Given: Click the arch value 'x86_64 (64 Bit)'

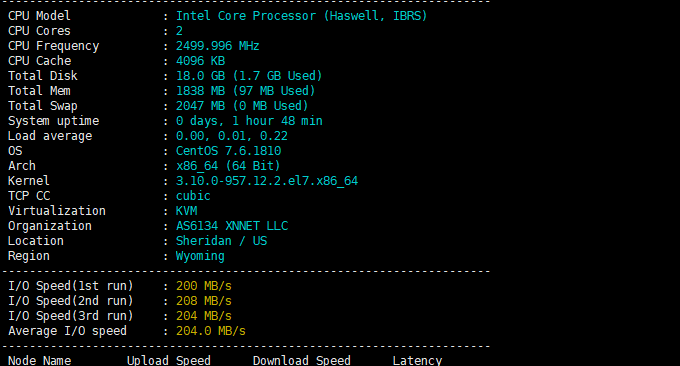Looking at the screenshot, I should pyautogui.click(x=228, y=166).
